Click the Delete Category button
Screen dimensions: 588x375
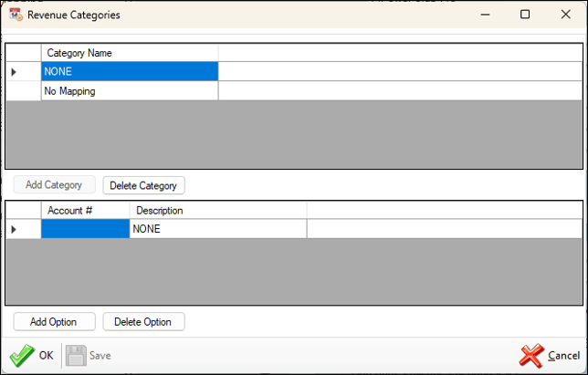(x=143, y=185)
